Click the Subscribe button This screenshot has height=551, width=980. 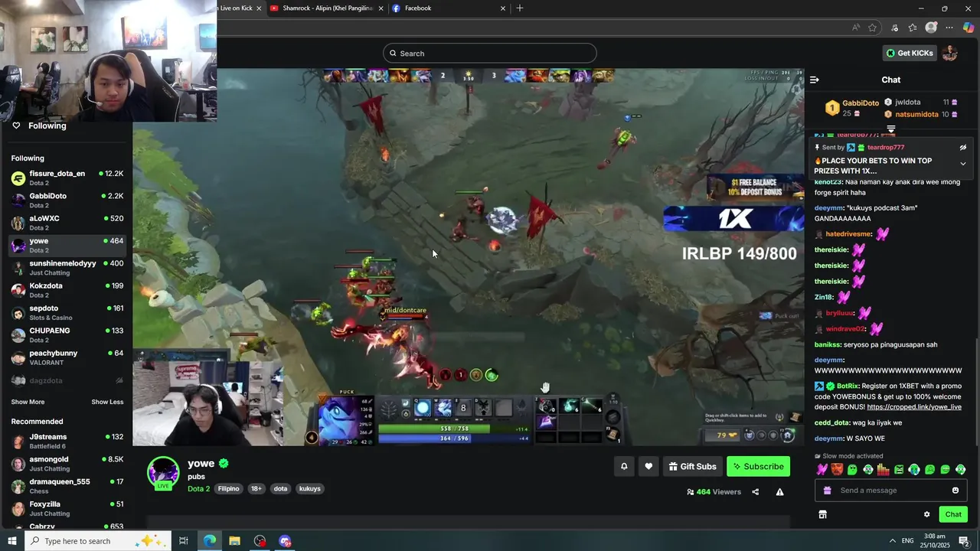pyautogui.click(x=758, y=466)
